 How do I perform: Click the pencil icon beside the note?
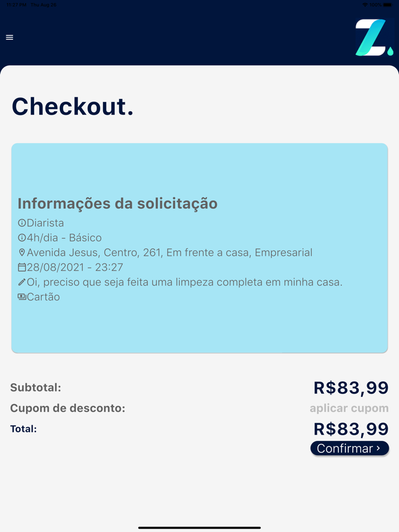pos(22,282)
